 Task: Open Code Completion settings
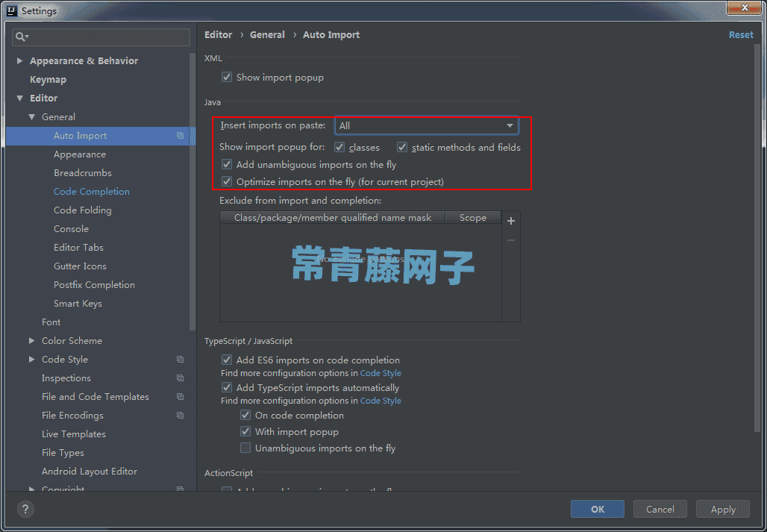tap(92, 192)
